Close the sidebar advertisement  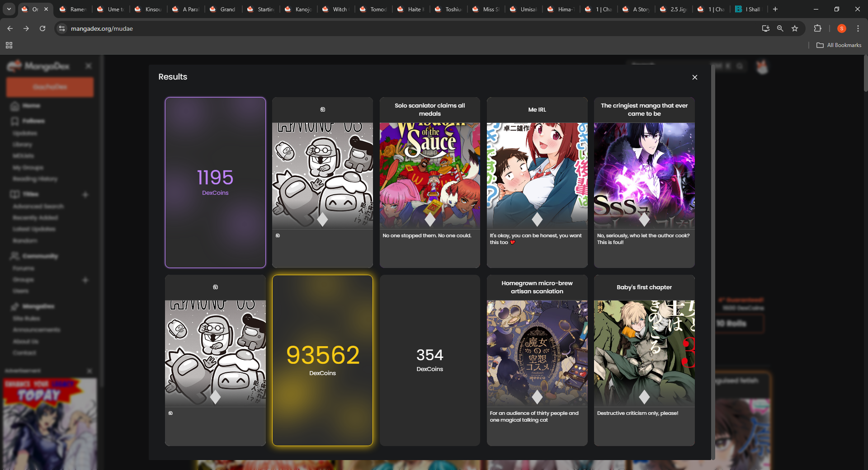click(x=90, y=371)
